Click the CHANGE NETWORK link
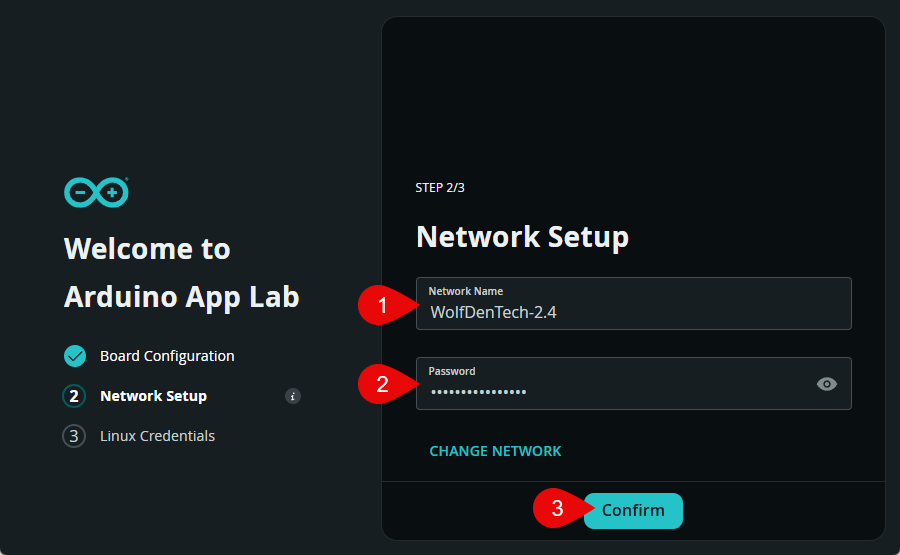Viewport: 900px width, 555px height. click(x=495, y=451)
